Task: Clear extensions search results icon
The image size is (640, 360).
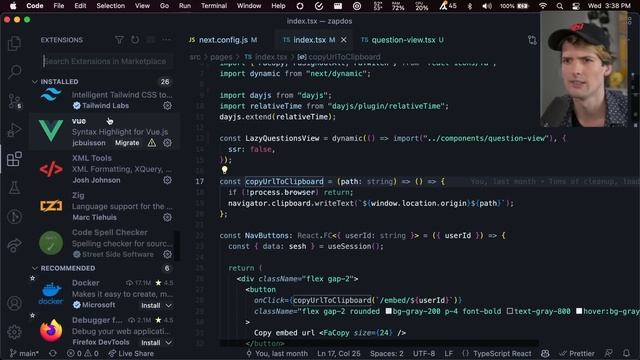Action: point(151,40)
